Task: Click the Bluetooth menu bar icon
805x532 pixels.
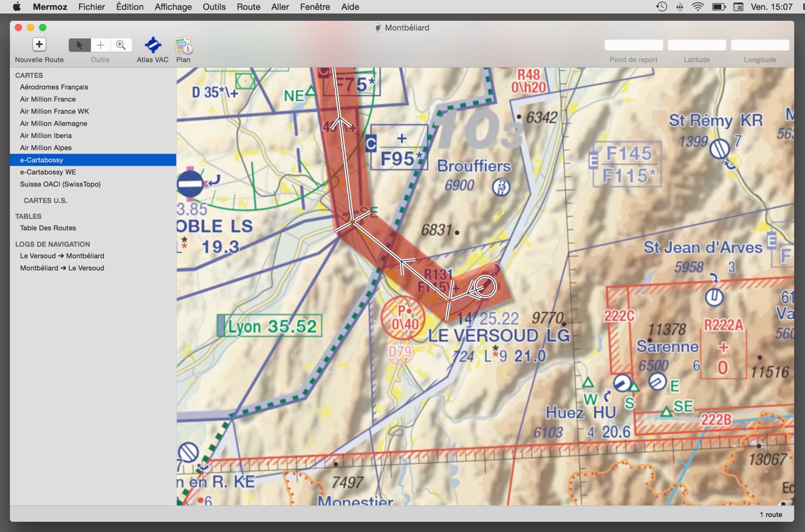Action: (680, 7)
